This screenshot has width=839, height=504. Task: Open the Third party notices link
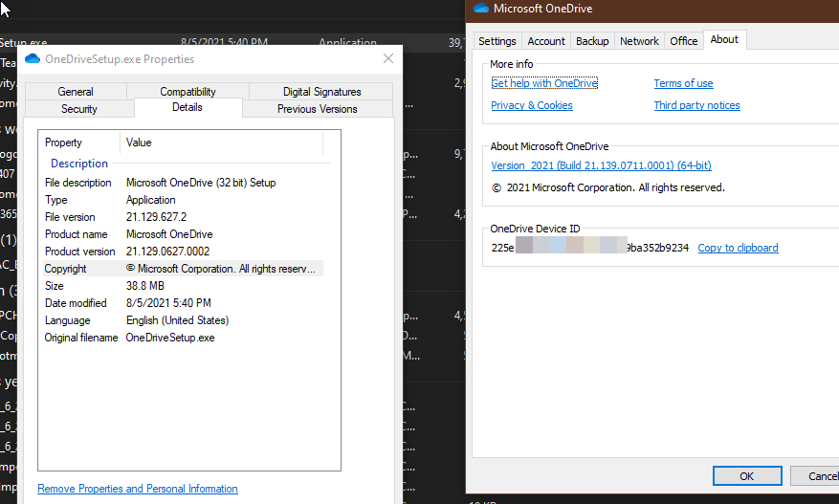click(x=696, y=105)
